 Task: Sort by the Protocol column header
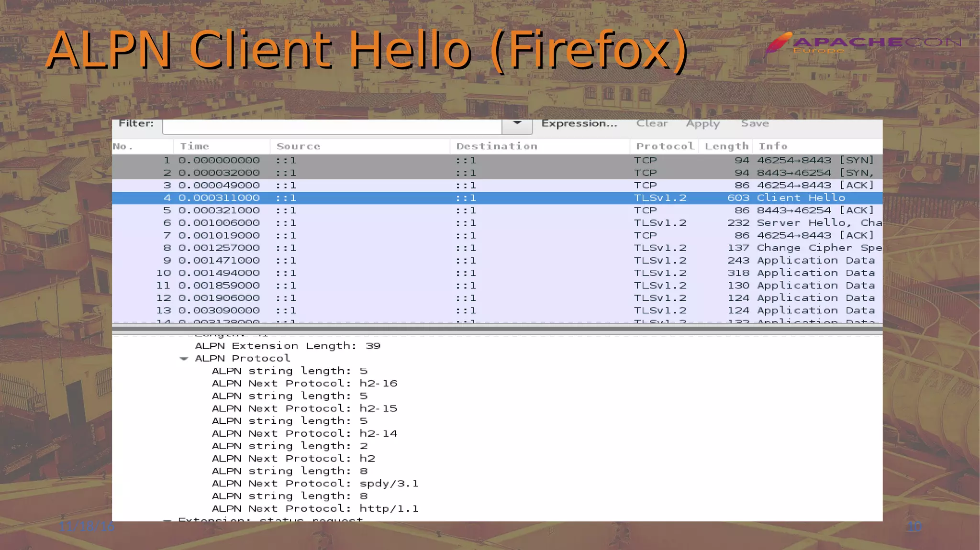tap(665, 146)
